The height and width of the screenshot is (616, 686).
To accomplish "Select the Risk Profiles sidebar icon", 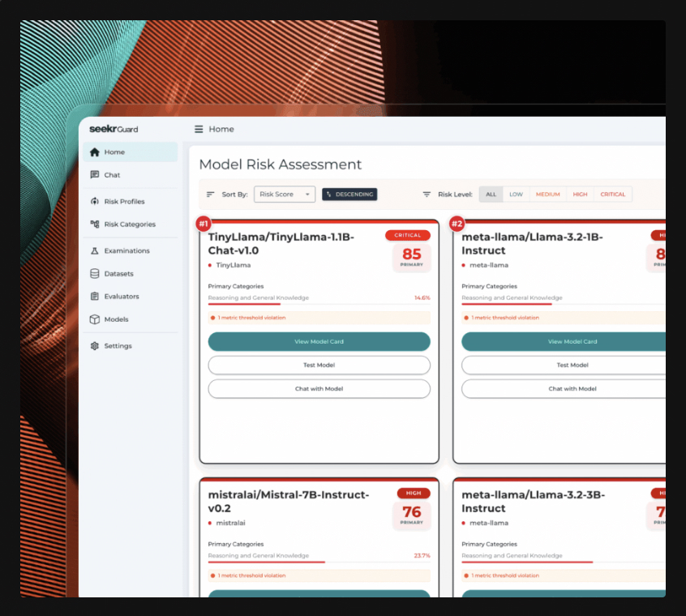I will click(95, 202).
